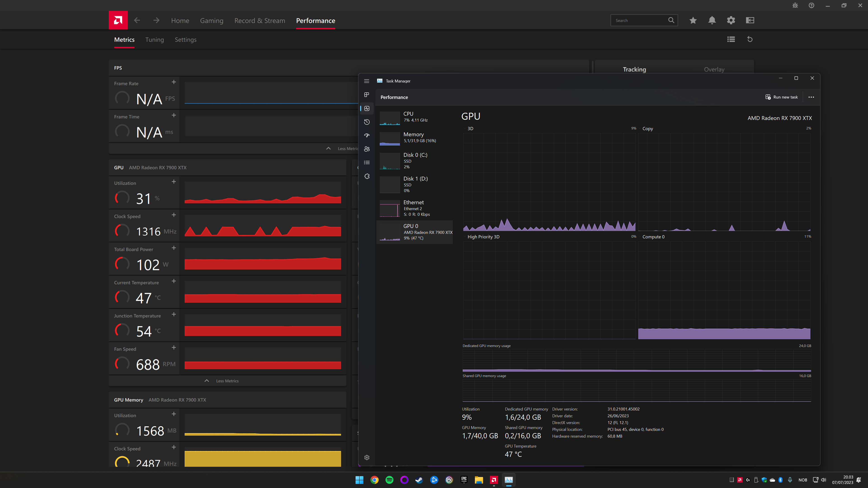868x488 pixels.
Task: Add GPU Utilization metric with plus
Action: pyautogui.click(x=174, y=182)
